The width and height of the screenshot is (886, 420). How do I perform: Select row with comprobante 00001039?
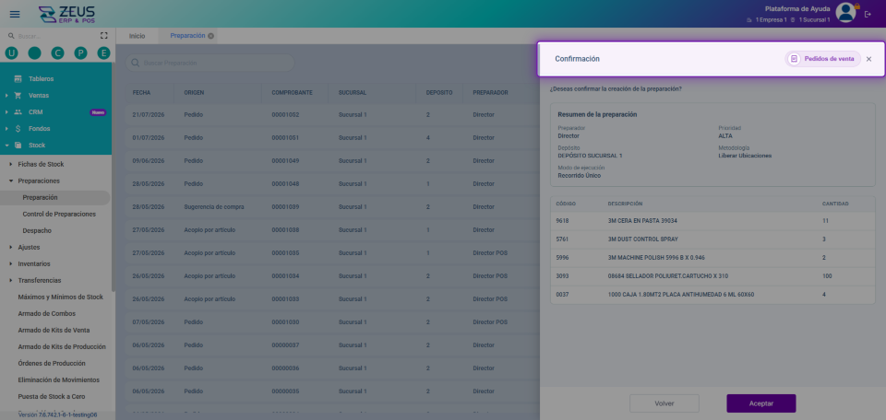[332, 207]
